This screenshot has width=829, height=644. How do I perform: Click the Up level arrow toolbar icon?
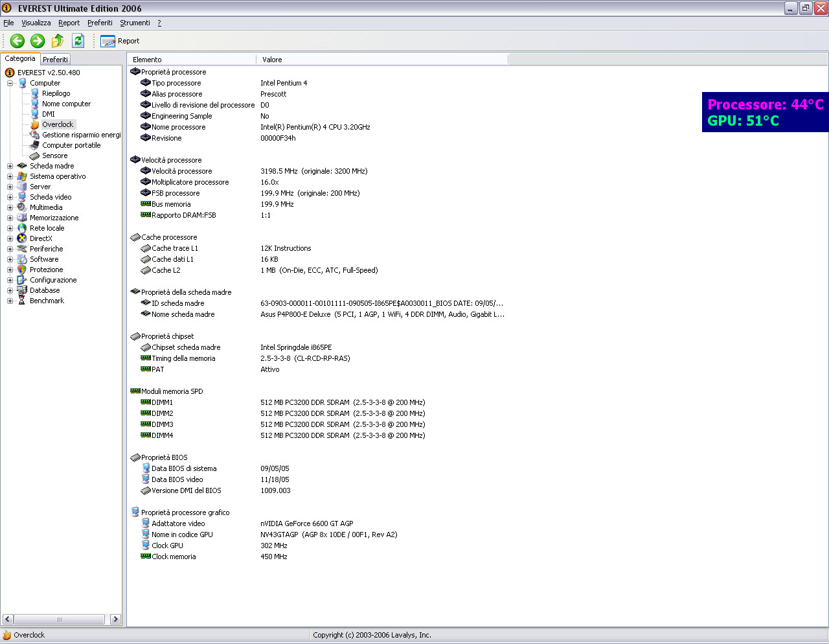pos(58,41)
